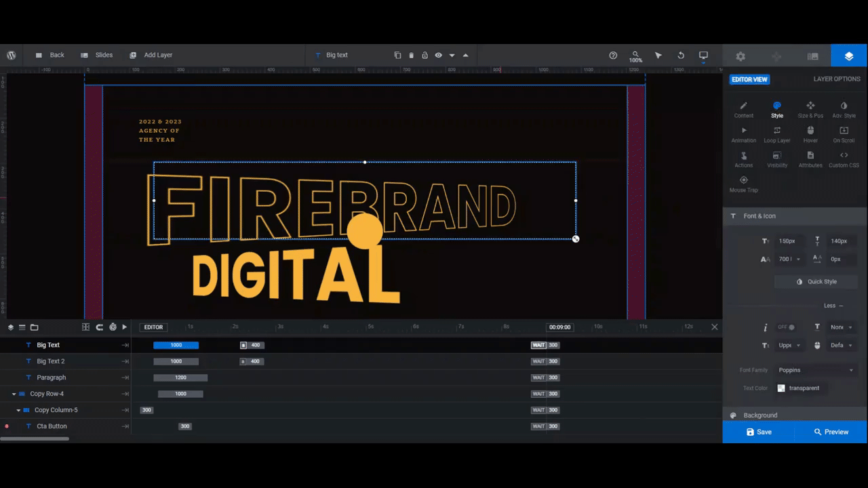Preview the module
Image resolution: width=868 pixels, height=488 pixels.
(x=831, y=432)
